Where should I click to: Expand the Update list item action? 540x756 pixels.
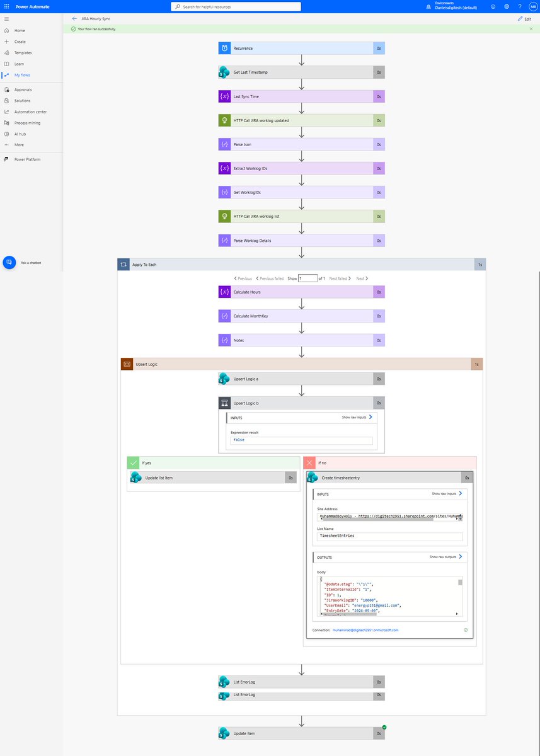(213, 478)
